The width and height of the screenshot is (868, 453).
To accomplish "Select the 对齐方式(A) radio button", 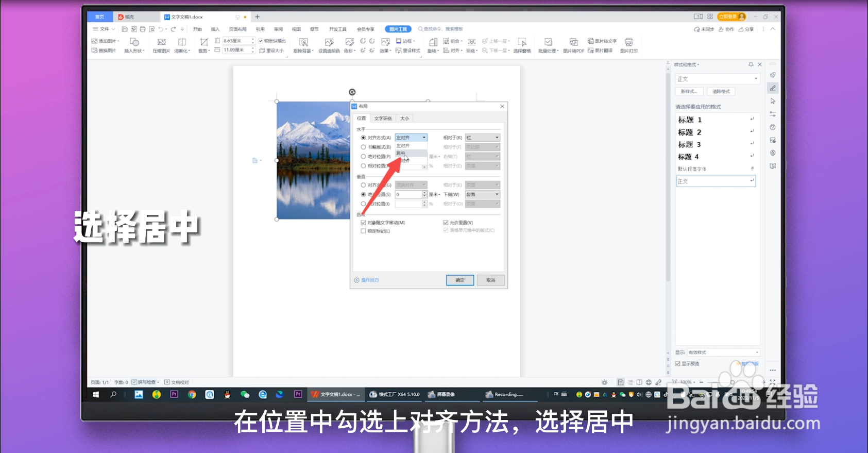I will (x=363, y=138).
